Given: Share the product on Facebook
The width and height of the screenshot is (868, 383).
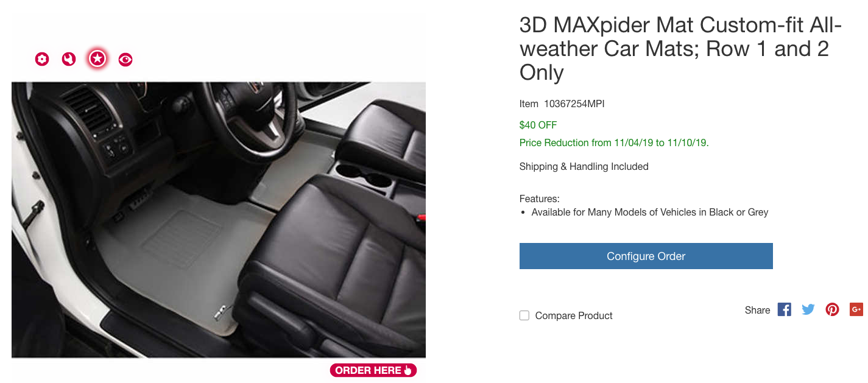Looking at the screenshot, I should click(x=785, y=309).
